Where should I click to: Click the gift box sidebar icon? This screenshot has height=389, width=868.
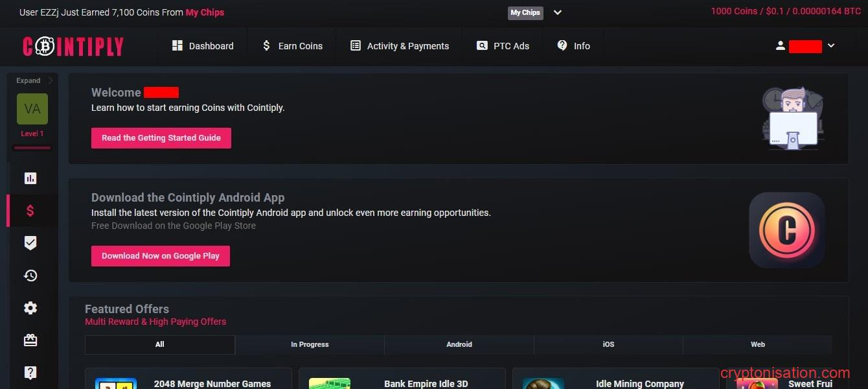tap(30, 340)
